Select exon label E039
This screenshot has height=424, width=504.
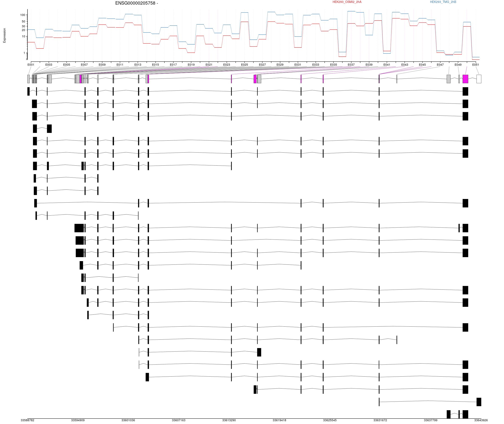(369, 65)
